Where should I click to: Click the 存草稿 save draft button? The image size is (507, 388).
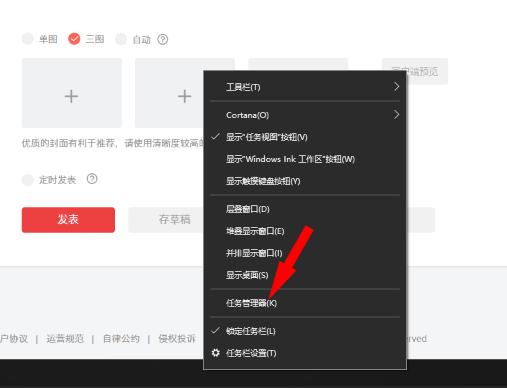tap(166, 220)
